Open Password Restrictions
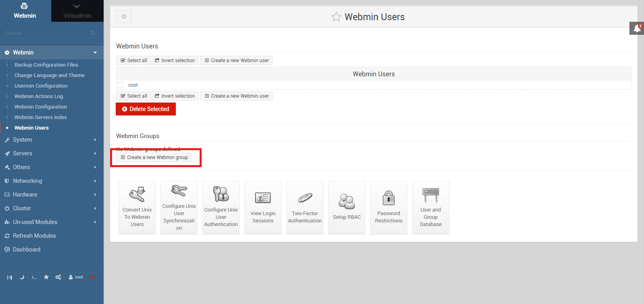644x304 pixels. pos(389,208)
